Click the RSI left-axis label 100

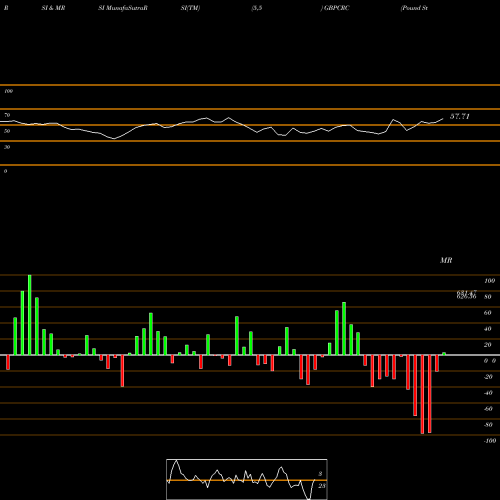coord(8,91)
